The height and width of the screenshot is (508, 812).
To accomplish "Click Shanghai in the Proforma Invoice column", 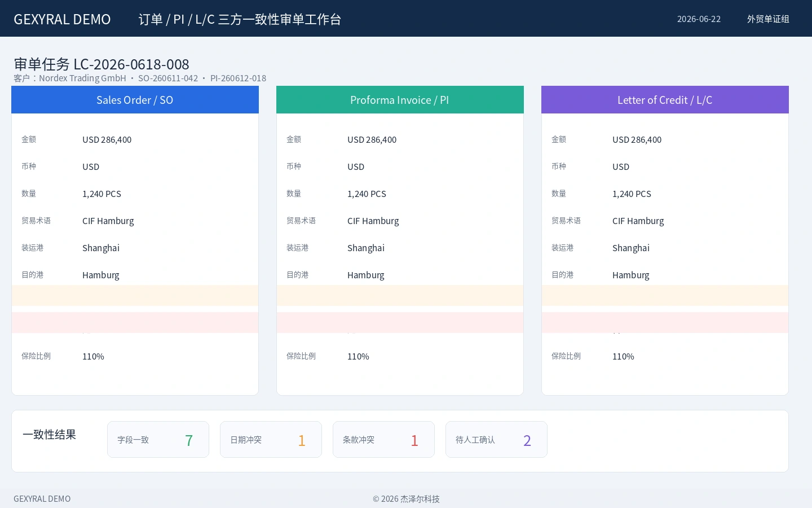I will pyautogui.click(x=366, y=248).
